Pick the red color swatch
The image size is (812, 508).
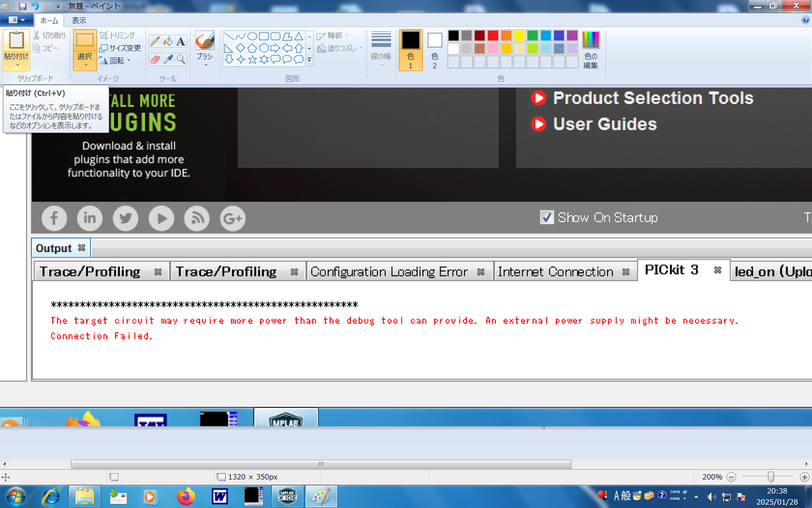493,35
